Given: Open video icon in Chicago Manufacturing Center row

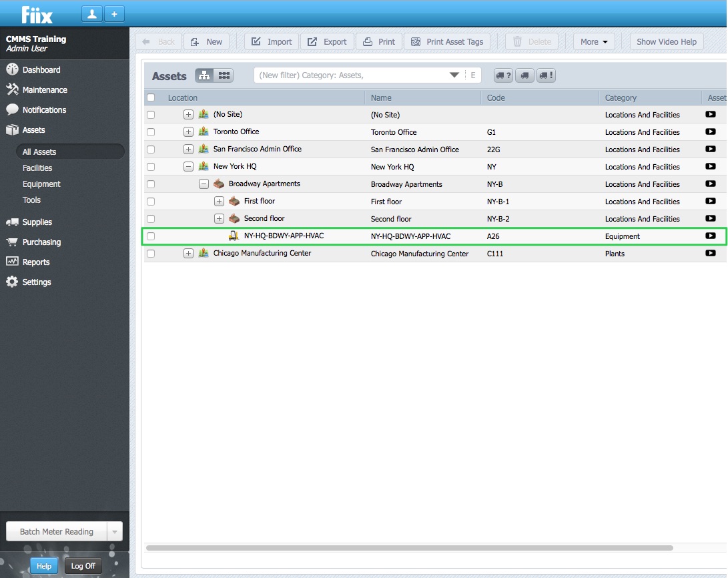Looking at the screenshot, I should point(711,253).
